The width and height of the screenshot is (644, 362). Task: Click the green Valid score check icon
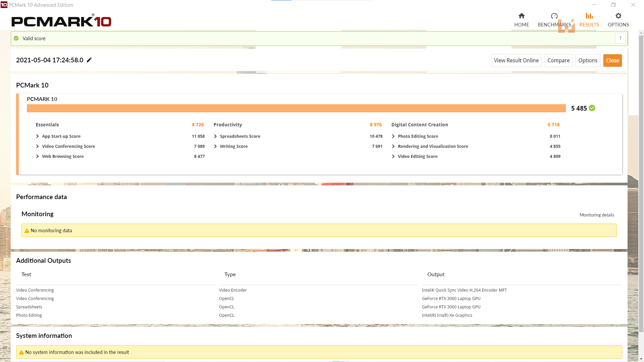[16, 38]
